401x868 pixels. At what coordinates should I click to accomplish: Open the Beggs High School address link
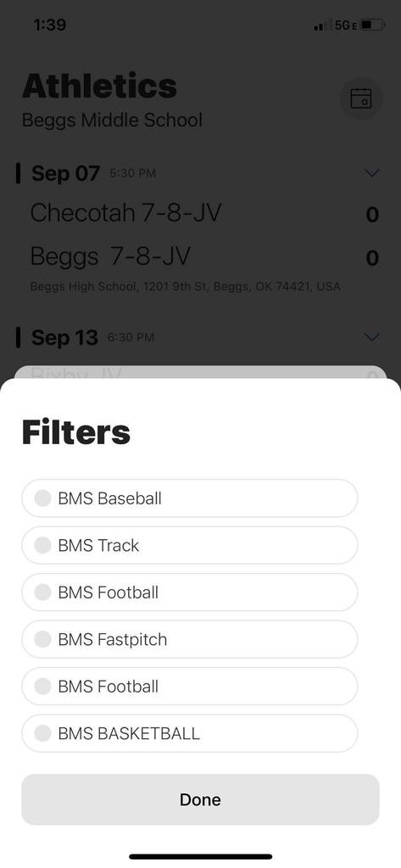coord(185,287)
